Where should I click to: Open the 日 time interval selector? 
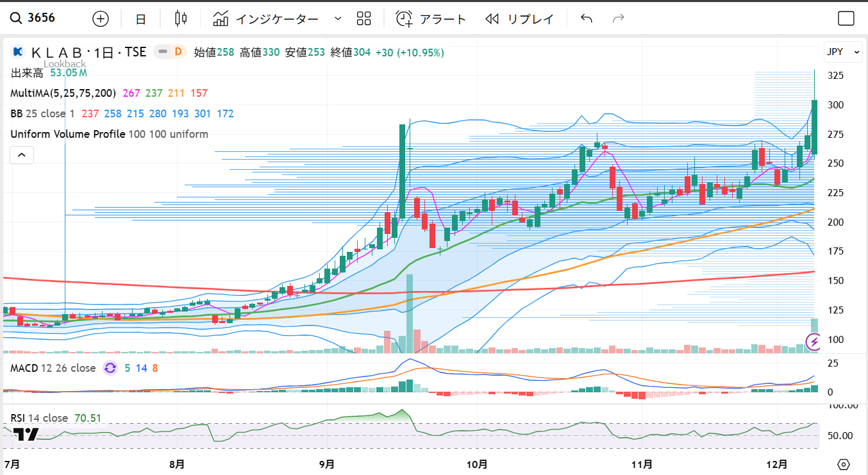(141, 19)
